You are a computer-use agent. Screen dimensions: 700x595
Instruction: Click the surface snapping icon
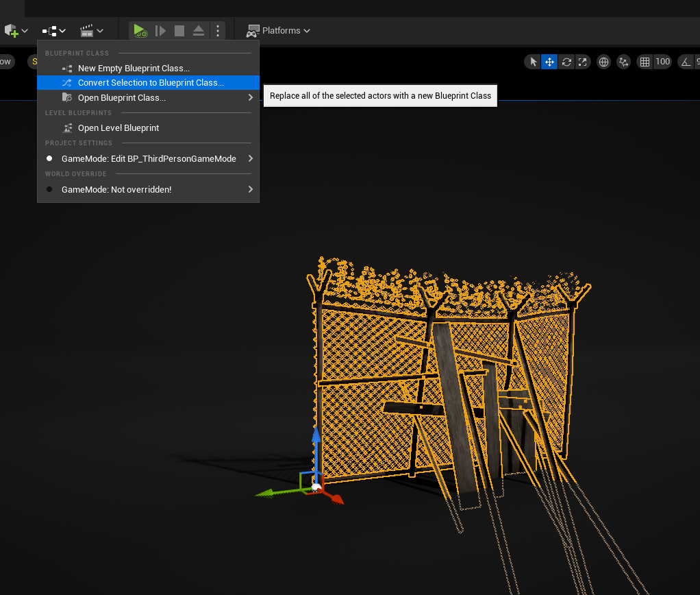[x=623, y=62]
